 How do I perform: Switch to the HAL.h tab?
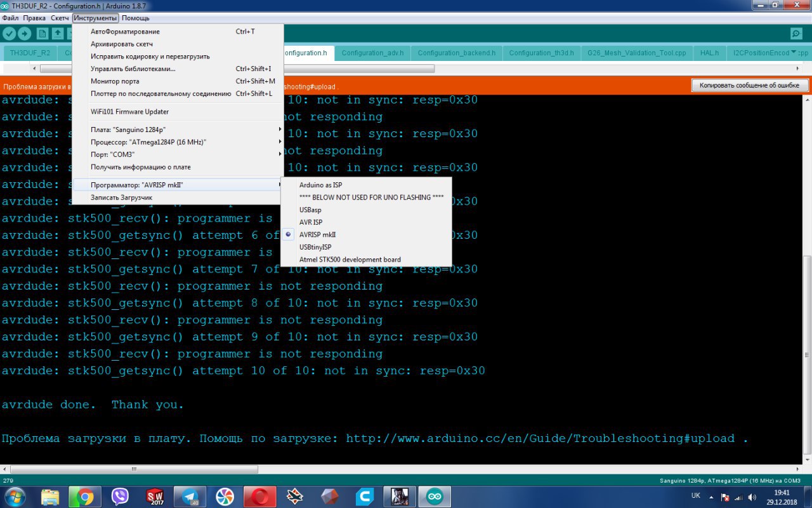pos(709,53)
